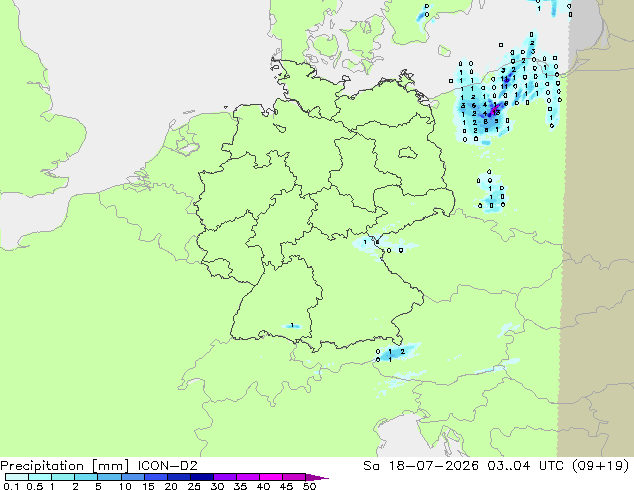634x490 pixels.
Task: Click the date "Sa 18-07-2026"
Action: (421, 466)
